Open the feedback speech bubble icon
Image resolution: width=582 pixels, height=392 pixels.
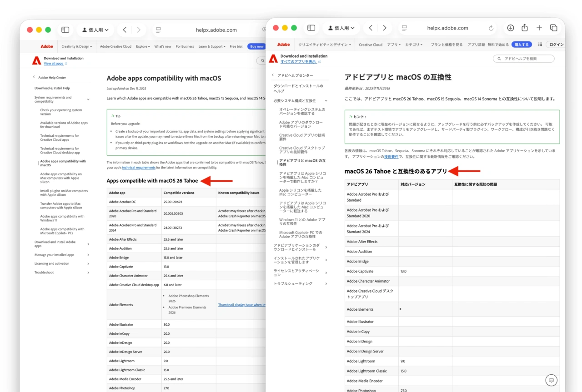pos(551,380)
